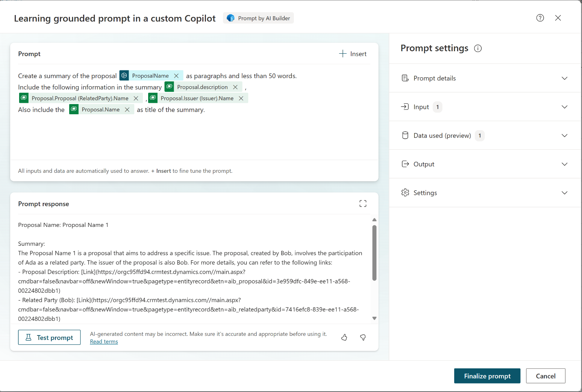
Task: Expand the Prompt response to fullscreen
Action: coord(363,203)
